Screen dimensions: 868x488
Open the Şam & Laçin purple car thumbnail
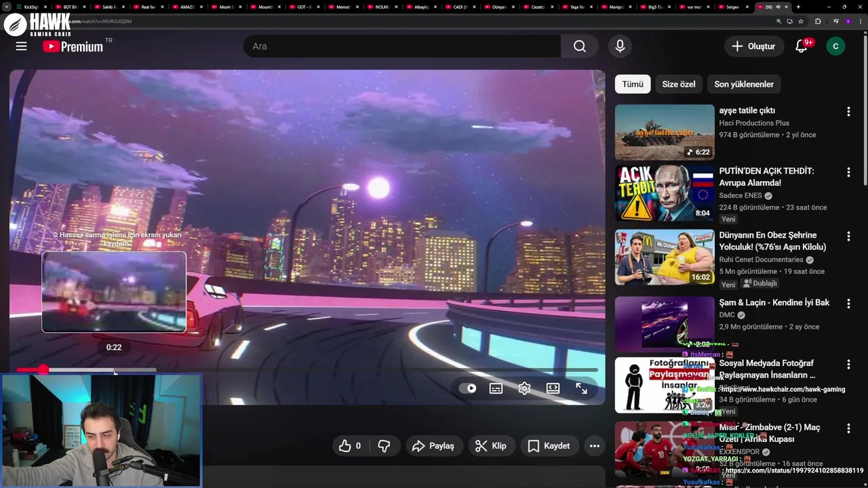click(665, 324)
